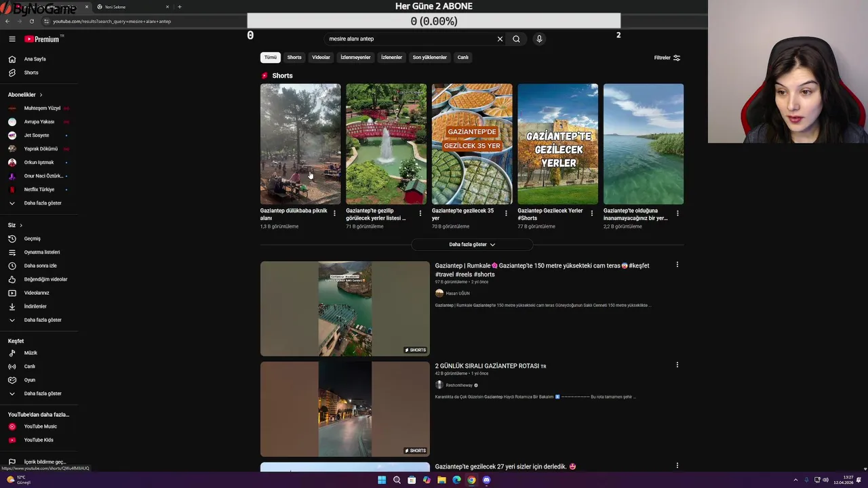Open options menu for Rumkale video
The image size is (868, 488).
click(677, 265)
